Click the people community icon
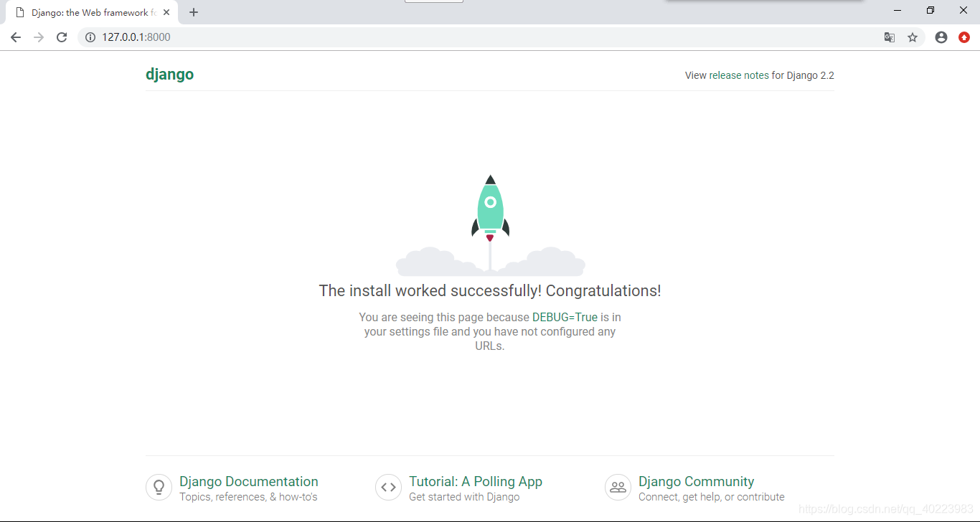This screenshot has height=522, width=980. pyautogui.click(x=618, y=487)
